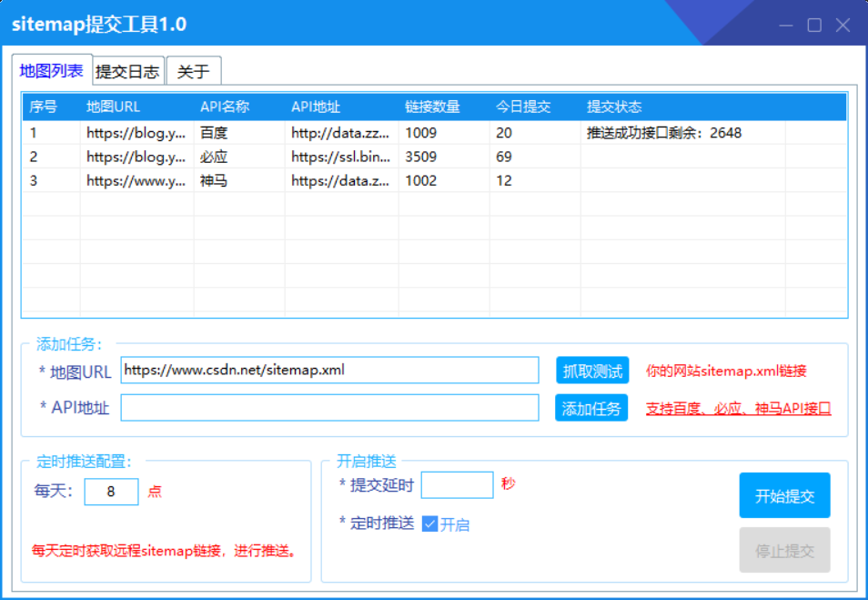868x600 pixels.
Task: Click the API地址 cell https://ssl.bin...
Action: click(340, 157)
